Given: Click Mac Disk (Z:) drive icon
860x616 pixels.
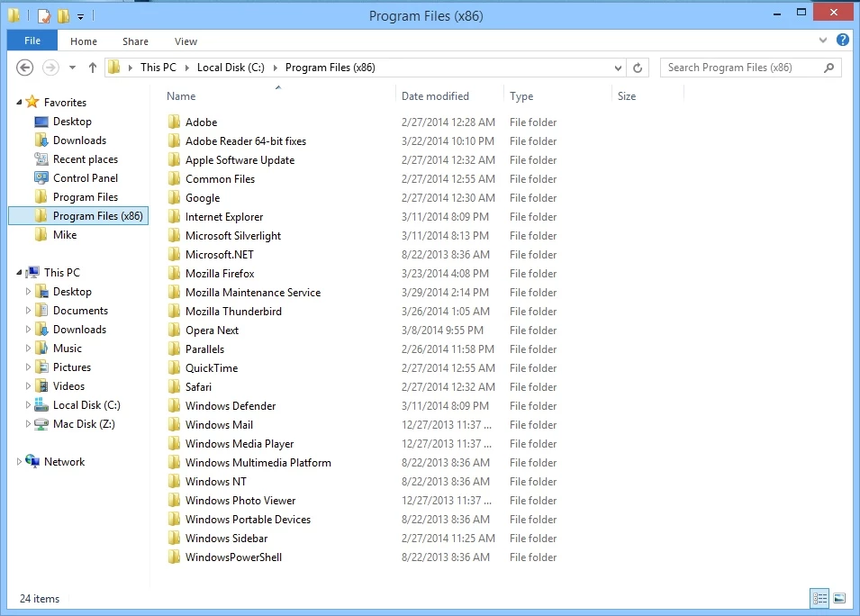Looking at the screenshot, I should pyautogui.click(x=41, y=424).
